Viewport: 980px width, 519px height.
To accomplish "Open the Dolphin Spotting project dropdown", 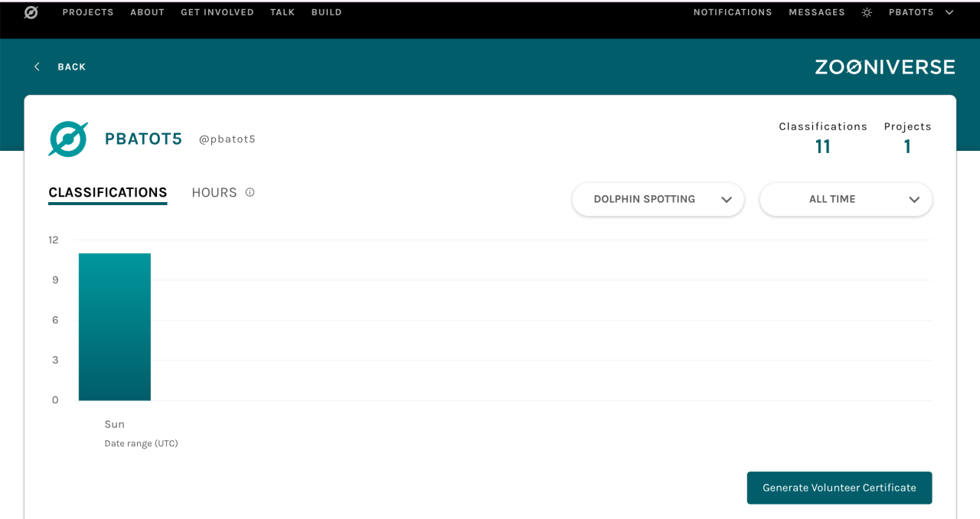I will 658,199.
